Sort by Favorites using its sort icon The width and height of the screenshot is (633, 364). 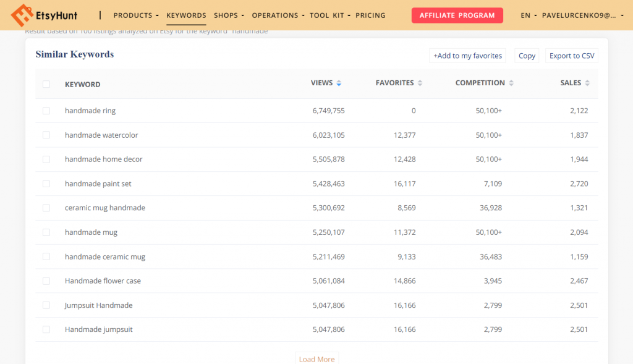click(420, 82)
